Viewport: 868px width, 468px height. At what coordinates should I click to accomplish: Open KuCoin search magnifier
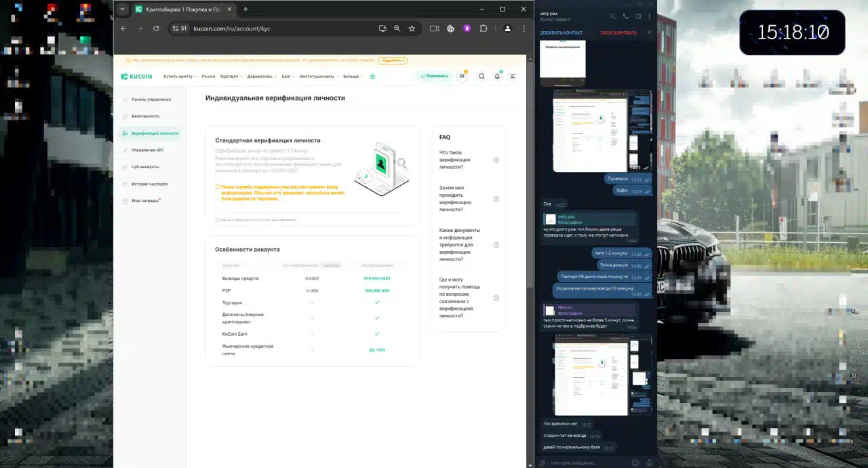pyautogui.click(x=481, y=77)
